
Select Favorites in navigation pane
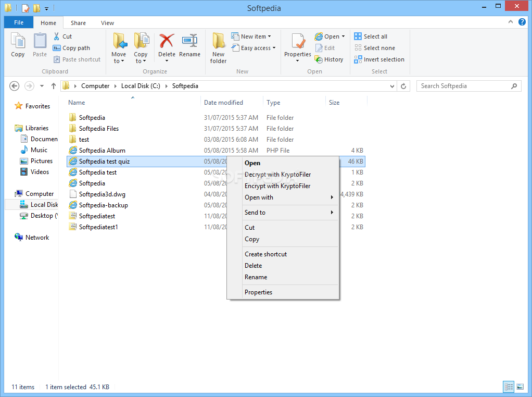click(33, 106)
